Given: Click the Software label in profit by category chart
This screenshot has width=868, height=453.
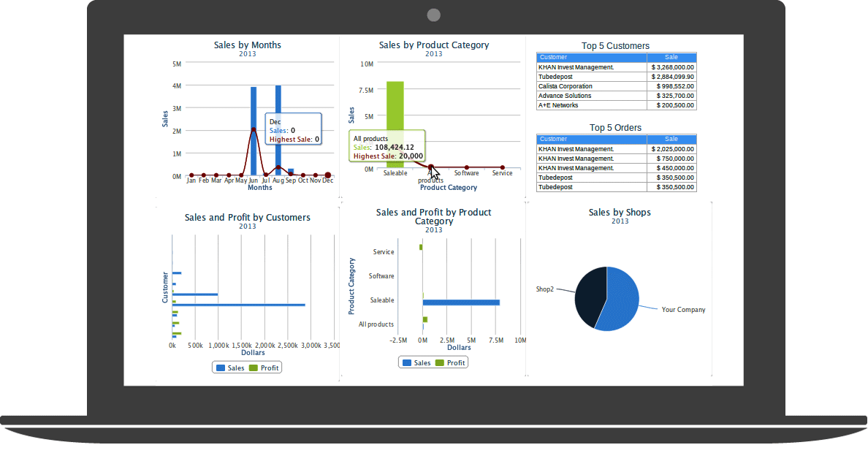Looking at the screenshot, I should 381,275.
